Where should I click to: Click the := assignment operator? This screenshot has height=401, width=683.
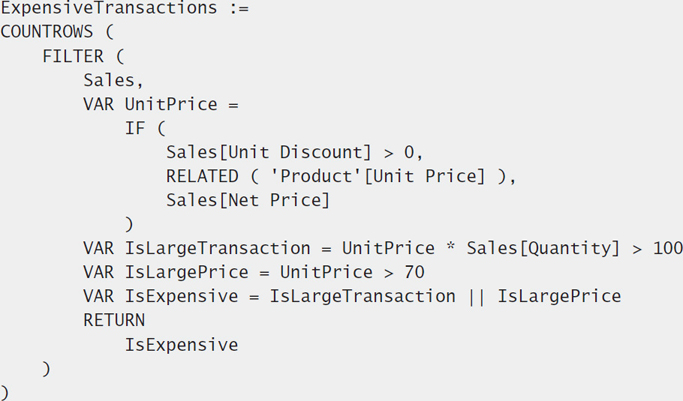pyautogui.click(x=239, y=8)
